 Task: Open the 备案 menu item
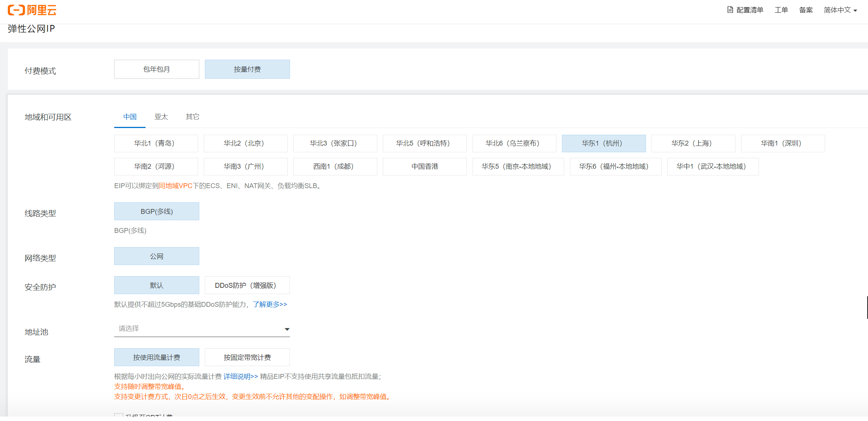point(806,10)
